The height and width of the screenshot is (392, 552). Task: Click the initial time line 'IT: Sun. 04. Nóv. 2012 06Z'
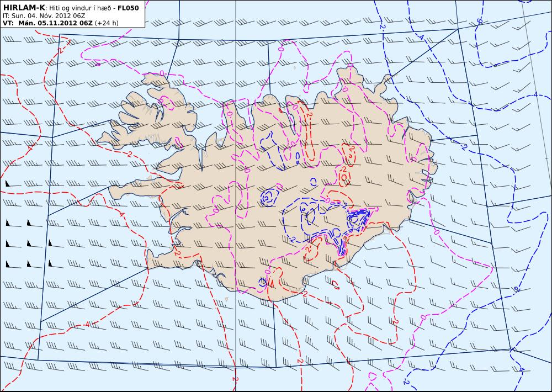[x=44, y=16]
